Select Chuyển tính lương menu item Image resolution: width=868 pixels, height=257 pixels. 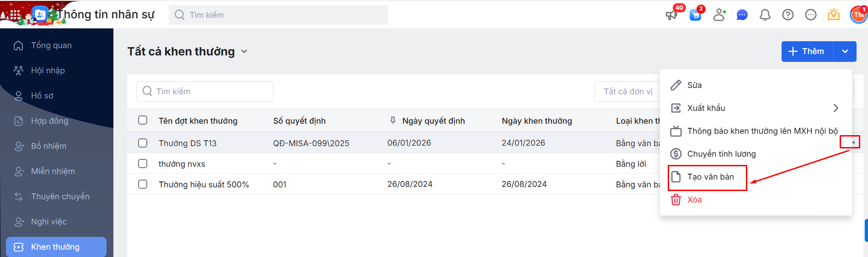[x=721, y=154]
